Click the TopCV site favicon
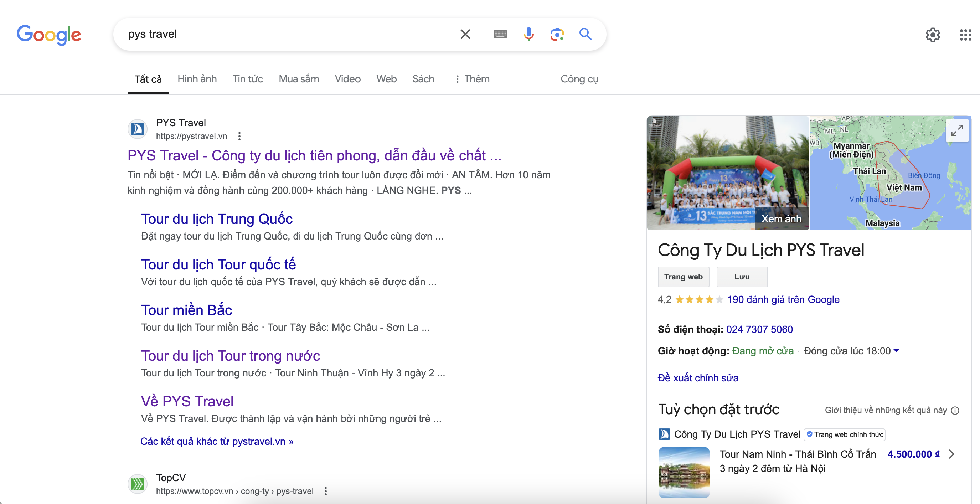The width and height of the screenshot is (980, 504). (x=137, y=484)
